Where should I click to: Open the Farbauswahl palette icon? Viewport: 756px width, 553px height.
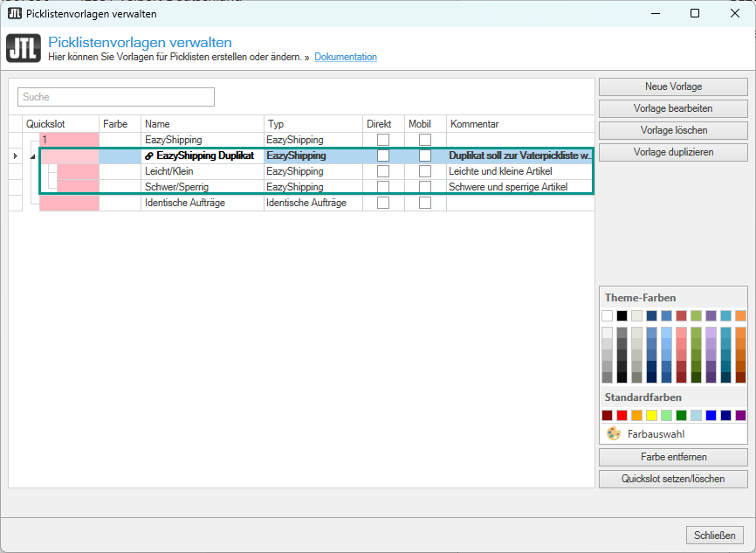614,433
